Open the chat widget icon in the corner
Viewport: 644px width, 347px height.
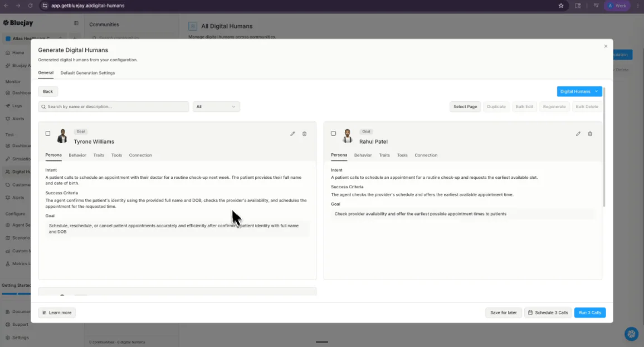coord(631,334)
